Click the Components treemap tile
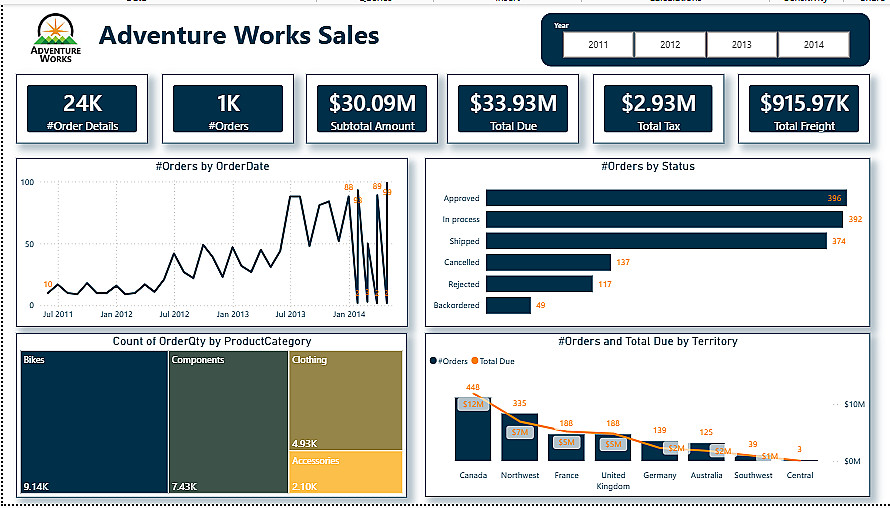This screenshot has width=890, height=508. (x=229, y=422)
